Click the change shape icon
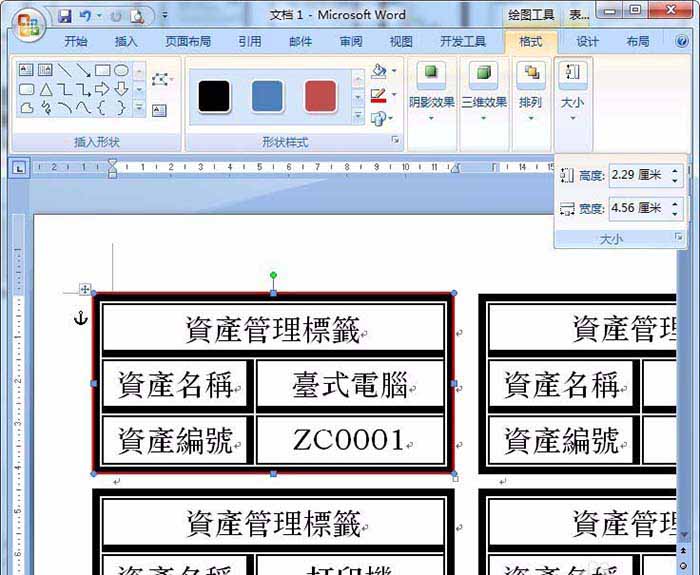The image size is (700, 575). click(x=379, y=118)
